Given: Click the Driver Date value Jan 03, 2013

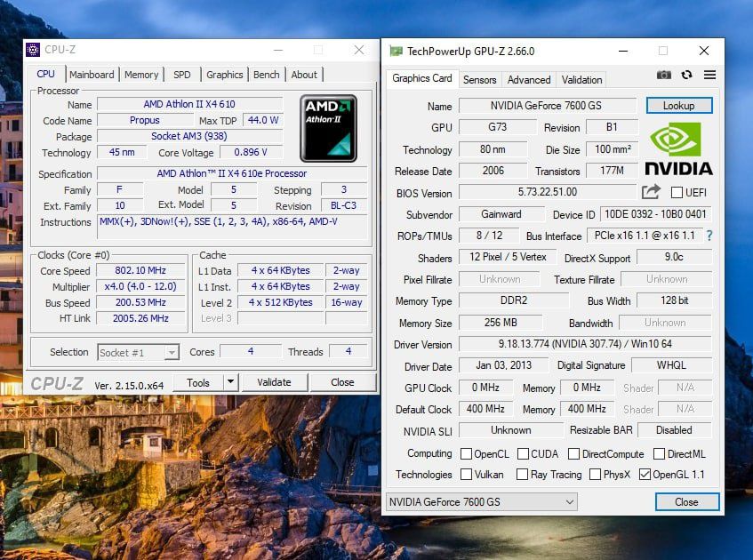Looking at the screenshot, I should pyautogui.click(x=503, y=365).
